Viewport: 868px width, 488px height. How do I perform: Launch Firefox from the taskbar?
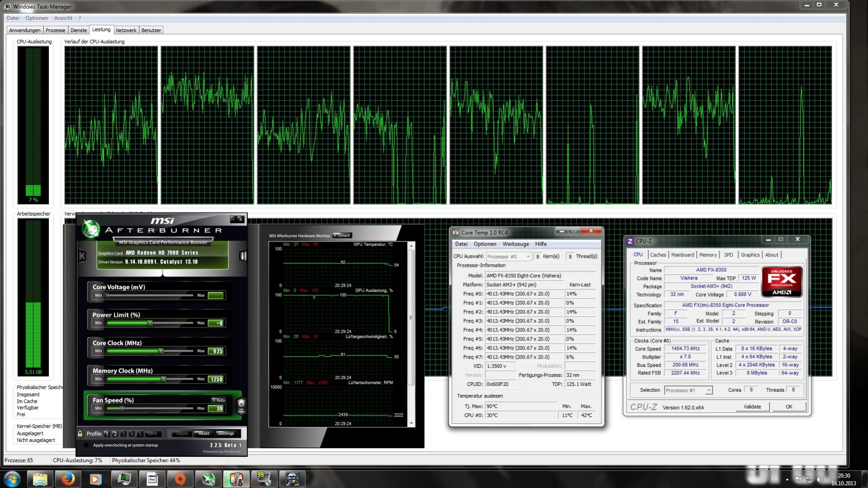[68, 479]
